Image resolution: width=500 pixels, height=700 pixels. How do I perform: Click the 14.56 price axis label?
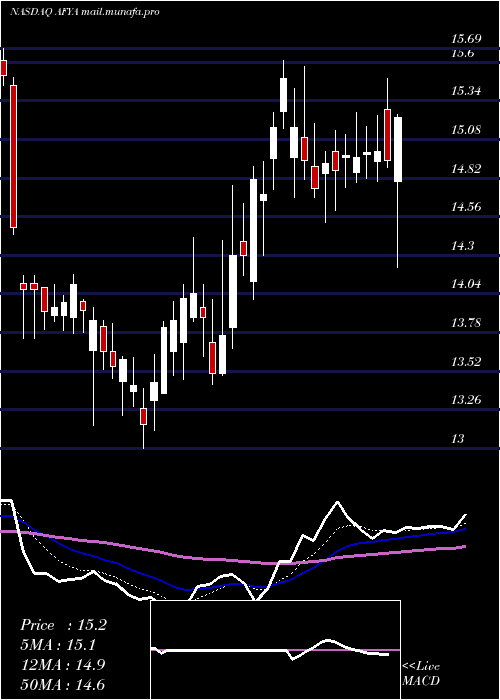[x=466, y=207]
